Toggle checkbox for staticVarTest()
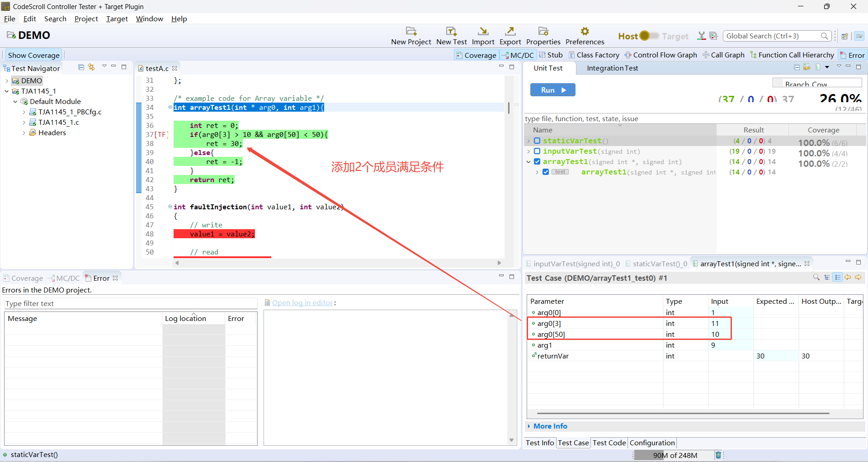The width and height of the screenshot is (868, 462). point(537,141)
